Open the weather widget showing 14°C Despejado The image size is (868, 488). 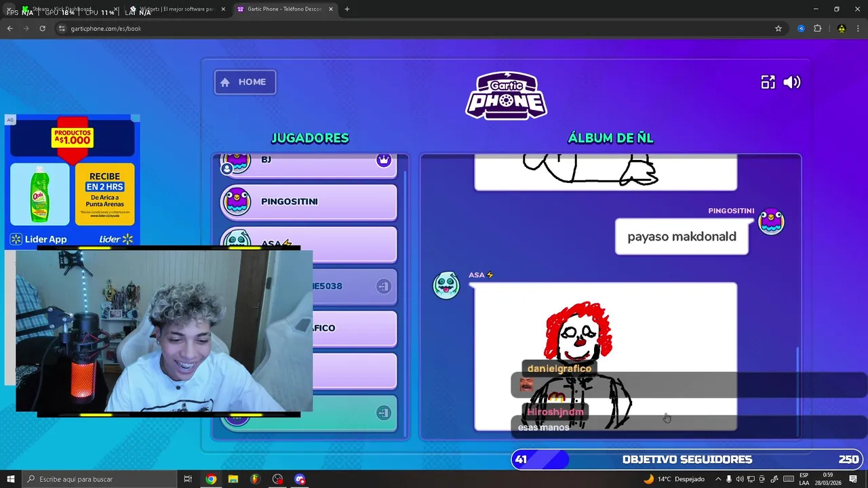(x=673, y=479)
